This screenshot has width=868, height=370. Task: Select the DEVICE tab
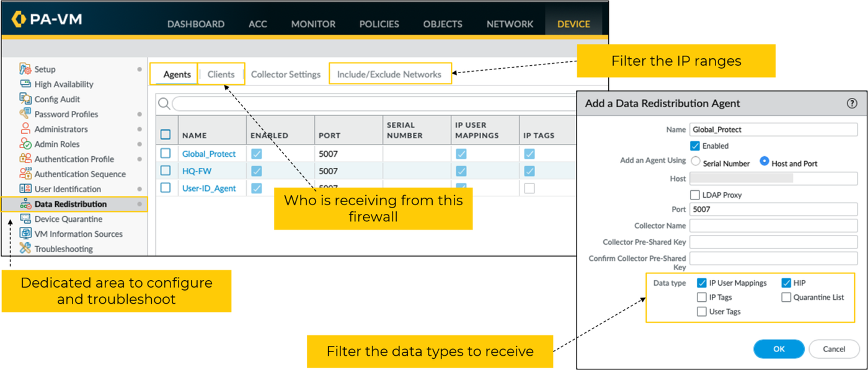[573, 24]
